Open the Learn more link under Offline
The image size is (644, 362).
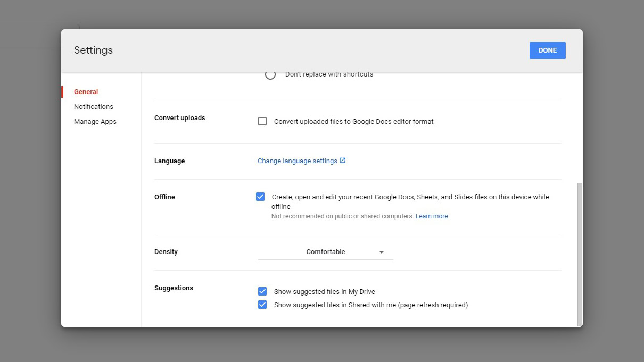[x=432, y=216]
